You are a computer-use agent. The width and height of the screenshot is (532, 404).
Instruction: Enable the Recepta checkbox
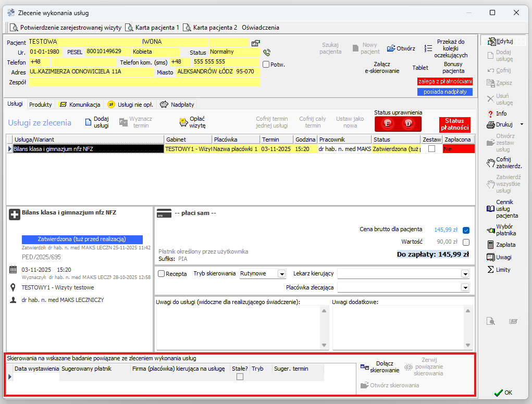point(161,274)
